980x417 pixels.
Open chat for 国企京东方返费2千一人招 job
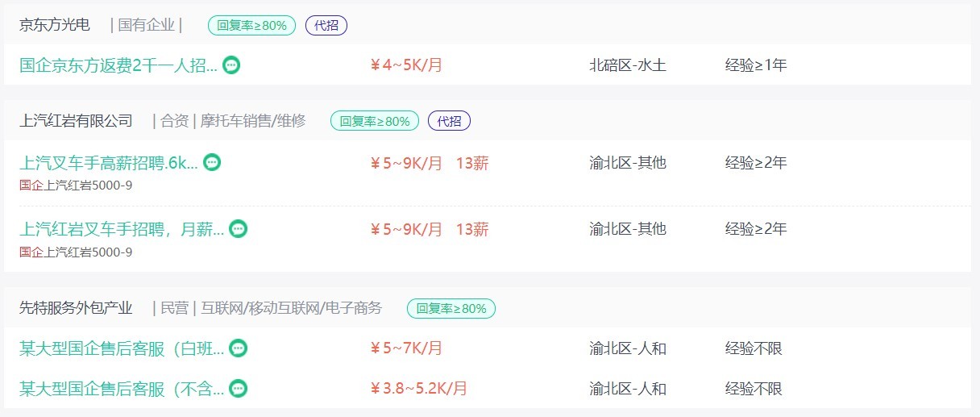[231, 65]
